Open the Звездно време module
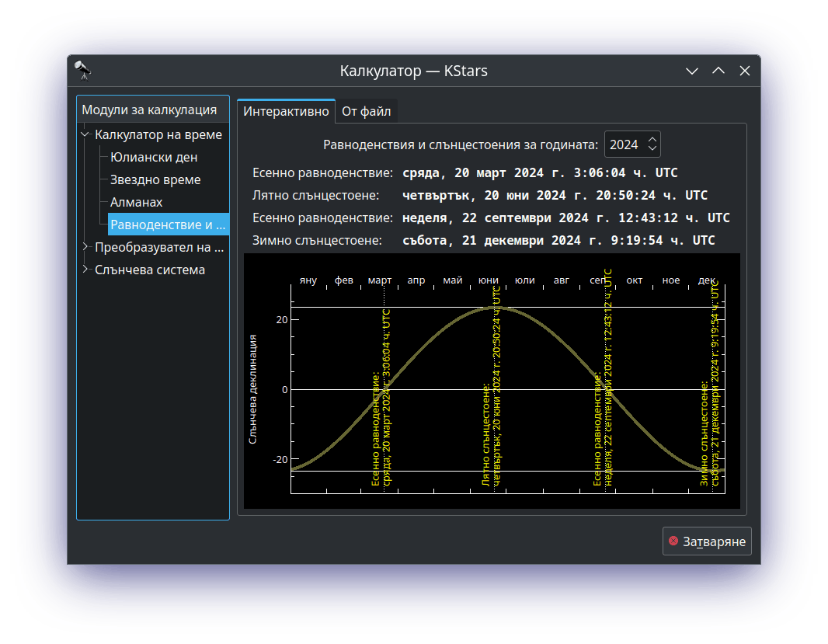 click(x=155, y=179)
